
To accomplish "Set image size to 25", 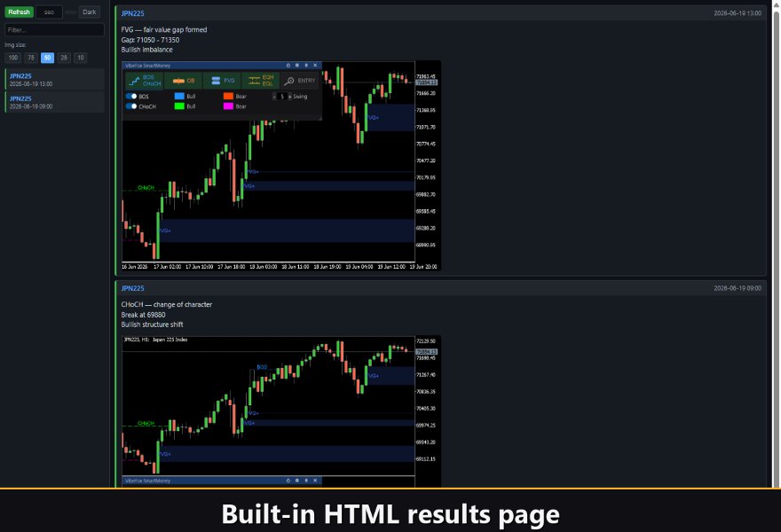I will coord(64,58).
